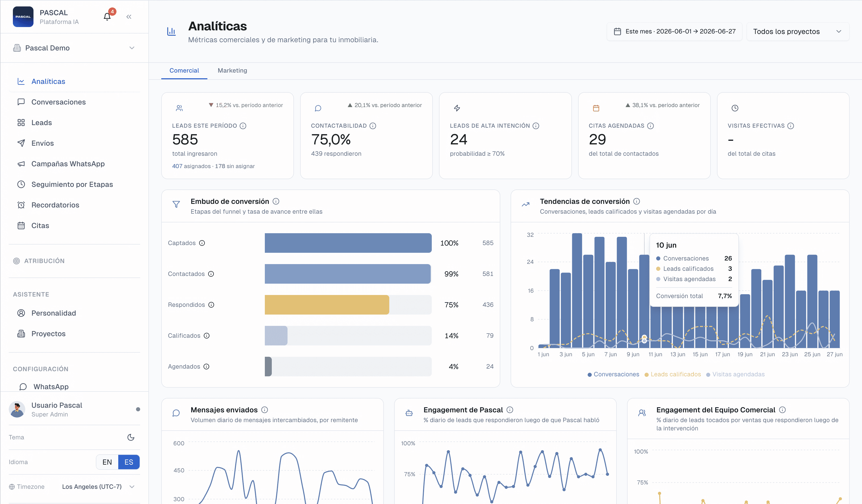Click the 407 asignados link

(191, 166)
